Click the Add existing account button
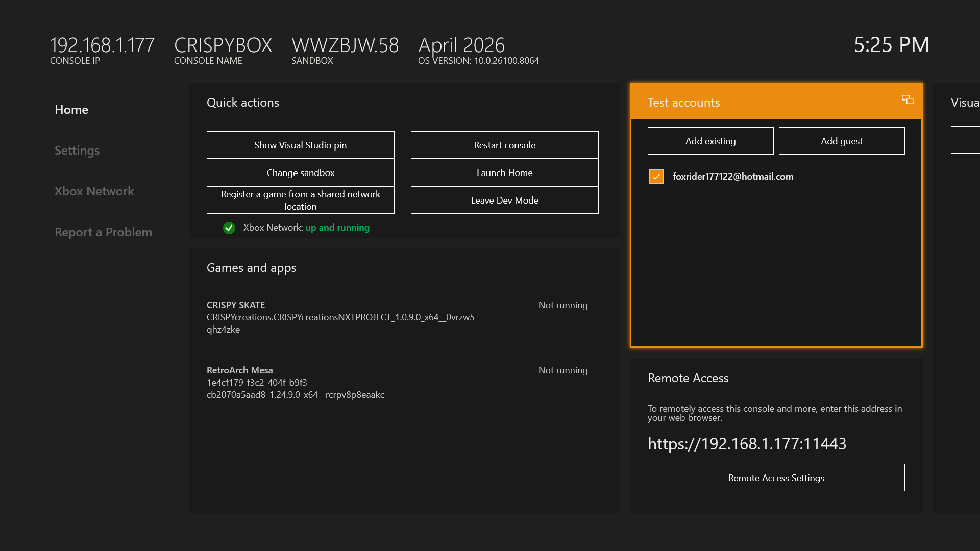Viewport: 980px width, 551px height. [710, 141]
